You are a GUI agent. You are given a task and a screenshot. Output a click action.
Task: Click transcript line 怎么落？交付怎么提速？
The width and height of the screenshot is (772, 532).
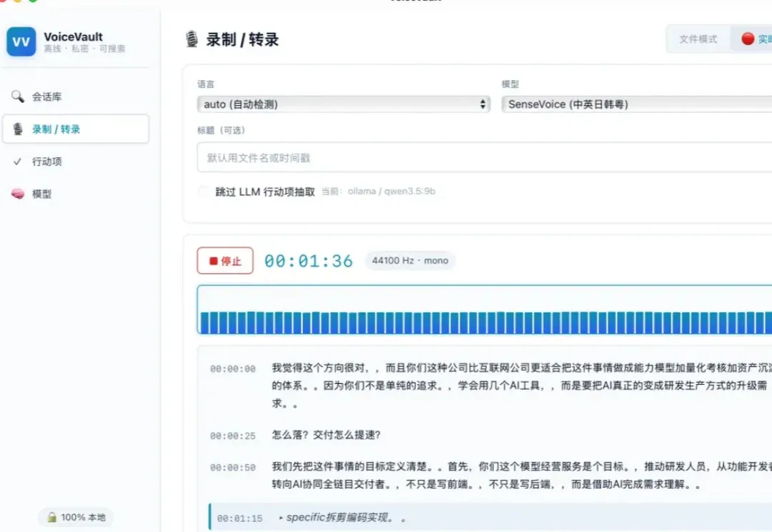tap(326, 435)
